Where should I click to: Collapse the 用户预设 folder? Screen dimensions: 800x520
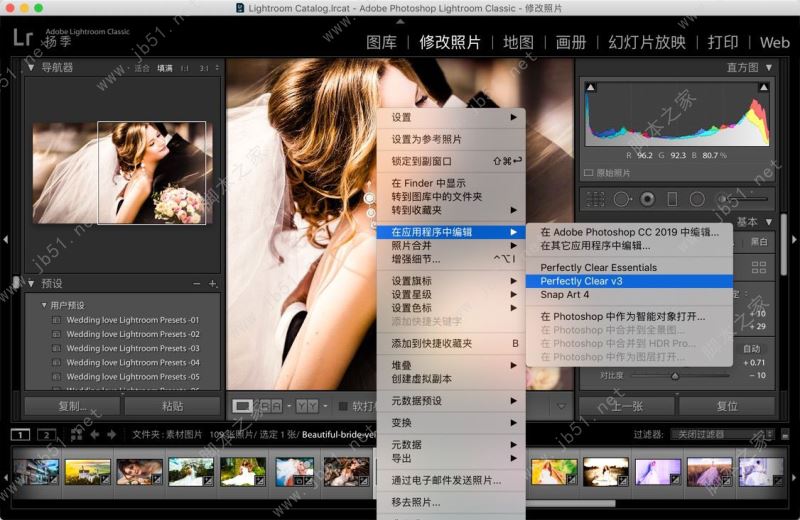coord(44,305)
